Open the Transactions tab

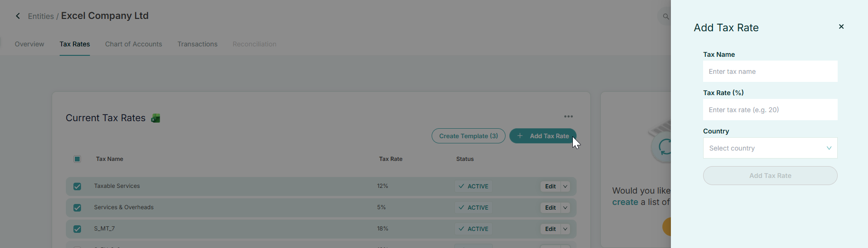tap(197, 44)
